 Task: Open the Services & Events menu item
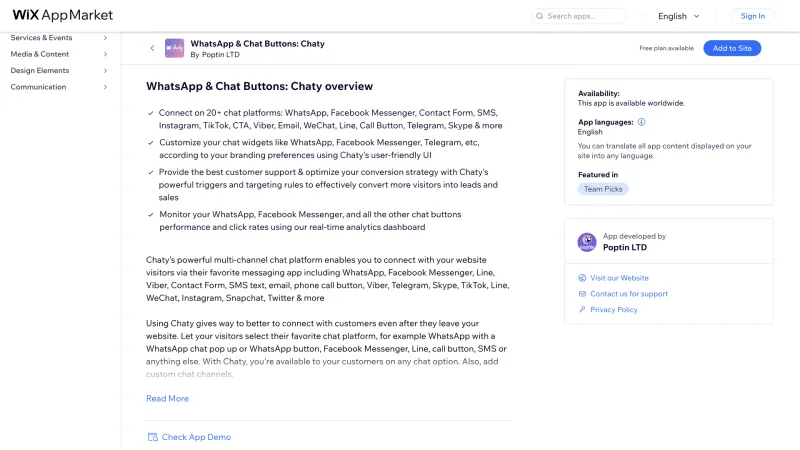click(x=41, y=38)
